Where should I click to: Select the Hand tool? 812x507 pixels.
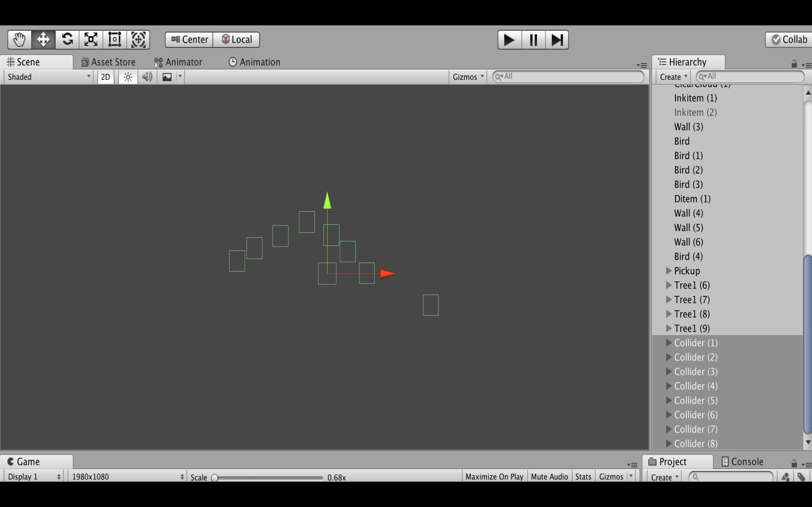point(19,39)
